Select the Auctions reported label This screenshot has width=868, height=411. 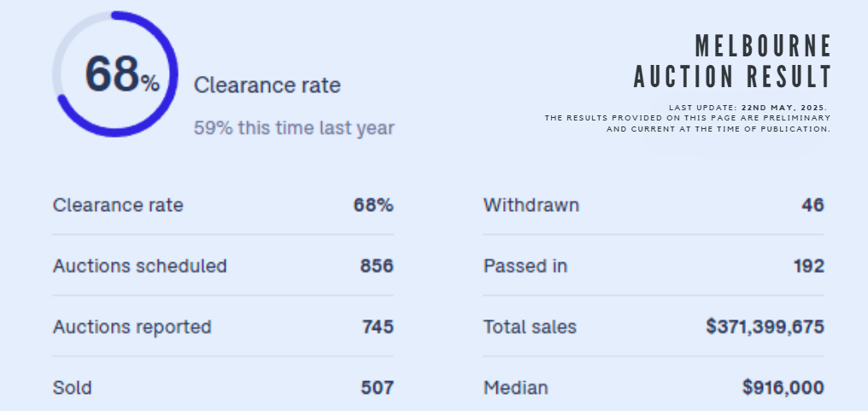132,326
